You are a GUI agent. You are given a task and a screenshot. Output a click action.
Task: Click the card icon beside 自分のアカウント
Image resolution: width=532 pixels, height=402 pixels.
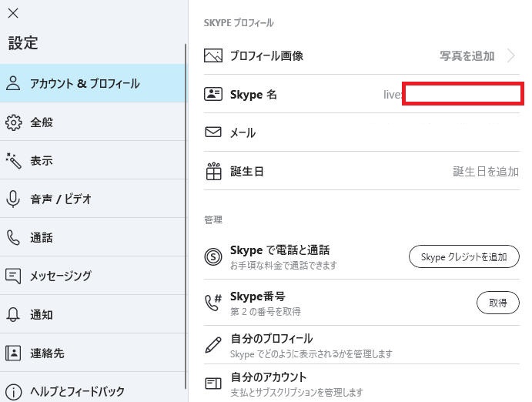pos(213,384)
